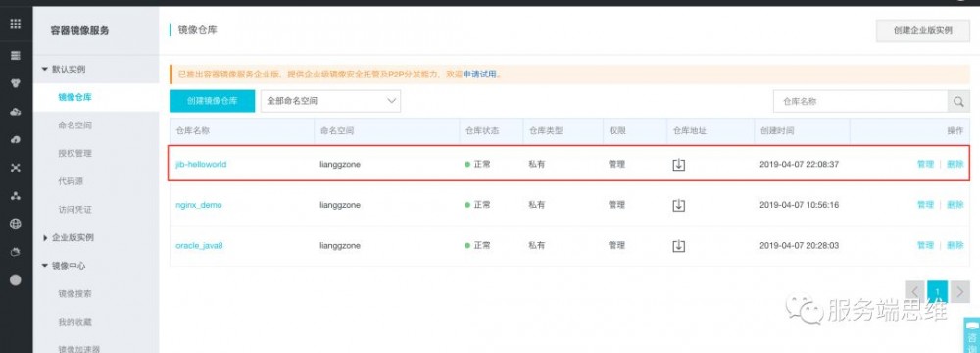Image resolution: width=980 pixels, height=353 pixels.
Task: Click timestamp 2019-04-07 10:56:16
Action: tap(799, 205)
